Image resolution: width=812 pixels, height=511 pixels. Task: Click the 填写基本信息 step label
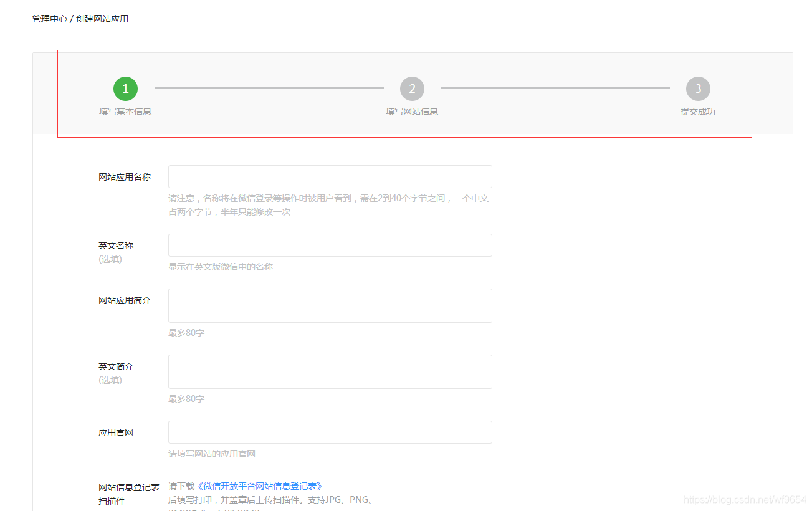(125, 112)
